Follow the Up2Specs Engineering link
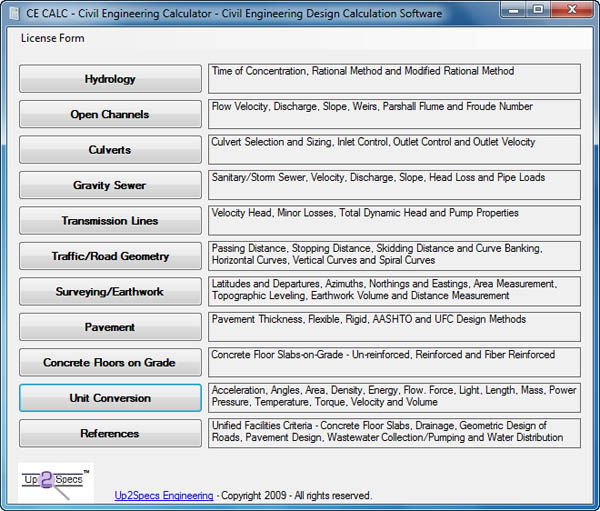Image resolution: width=600 pixels, height=511 pixels. (164, 495)
